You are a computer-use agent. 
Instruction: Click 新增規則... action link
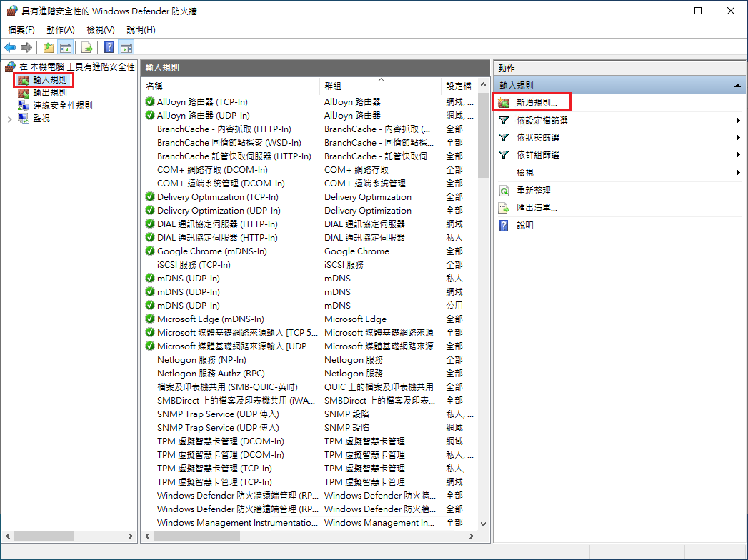coord(537,103)
